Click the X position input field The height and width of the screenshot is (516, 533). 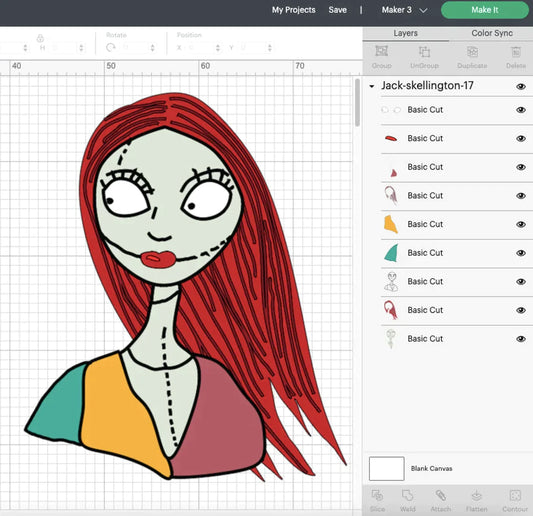click(x=200, y=48)
